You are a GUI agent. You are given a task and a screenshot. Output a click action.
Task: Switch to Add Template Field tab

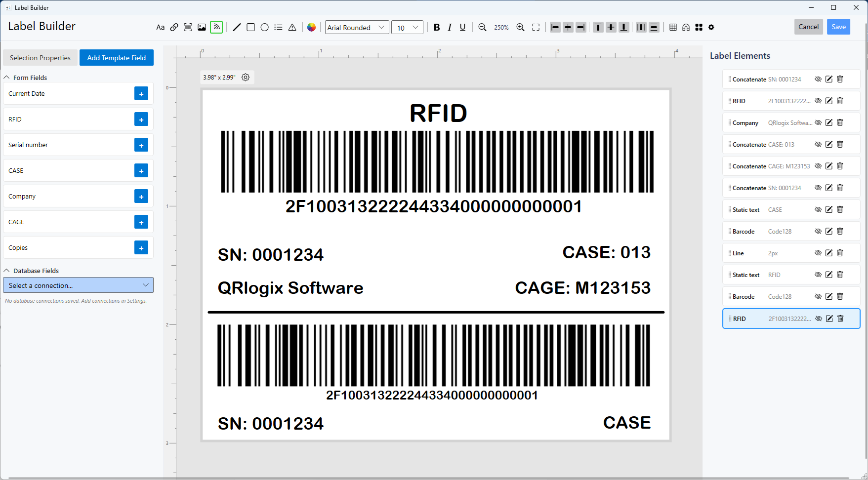click(x=117, y=58)
